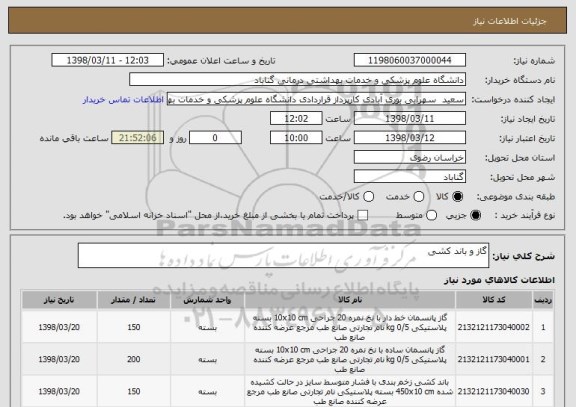The width and height of the screenshot is (576, 407).
Task: Click the request creator name field
Action: pos(316,99)
